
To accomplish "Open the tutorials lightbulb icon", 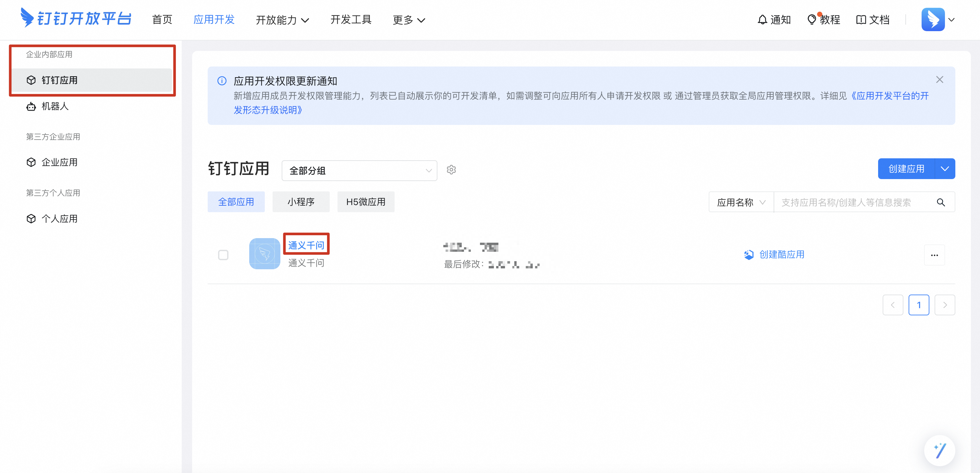I will coord(812,19).
